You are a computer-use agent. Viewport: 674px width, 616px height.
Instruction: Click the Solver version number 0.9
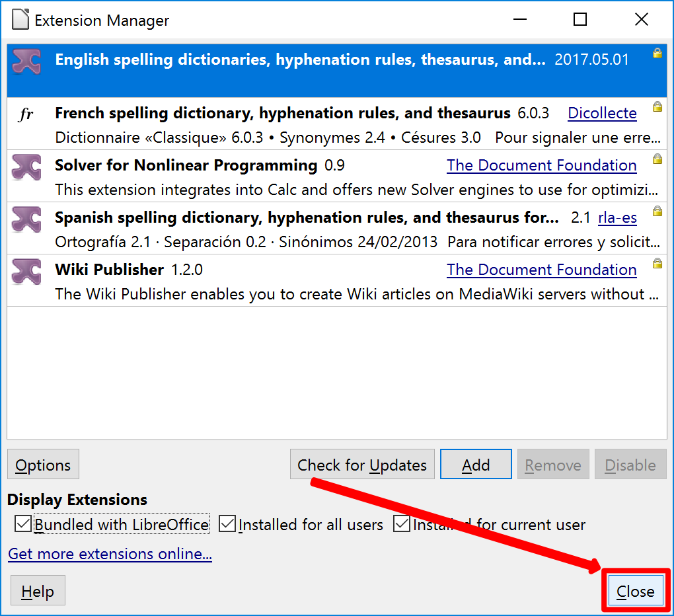[334, 165]
